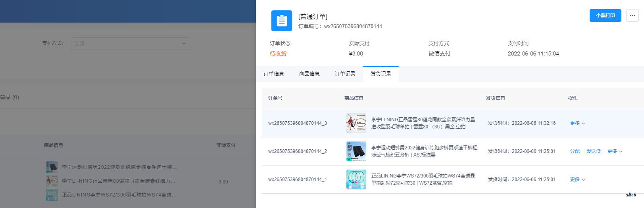Expand 更多 dropdown for order ending _3
This screenshot has width=644, height=208.
click(x=577, y=123)
